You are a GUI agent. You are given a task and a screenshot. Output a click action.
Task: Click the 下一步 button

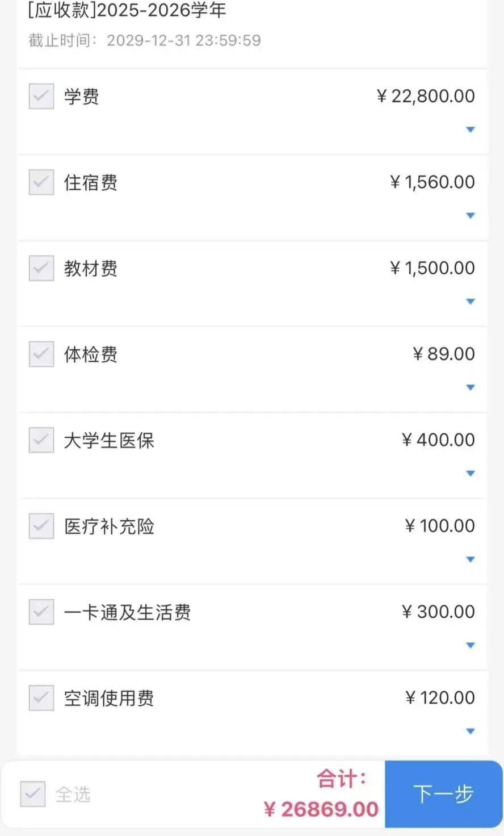click(x=443, y=794)
